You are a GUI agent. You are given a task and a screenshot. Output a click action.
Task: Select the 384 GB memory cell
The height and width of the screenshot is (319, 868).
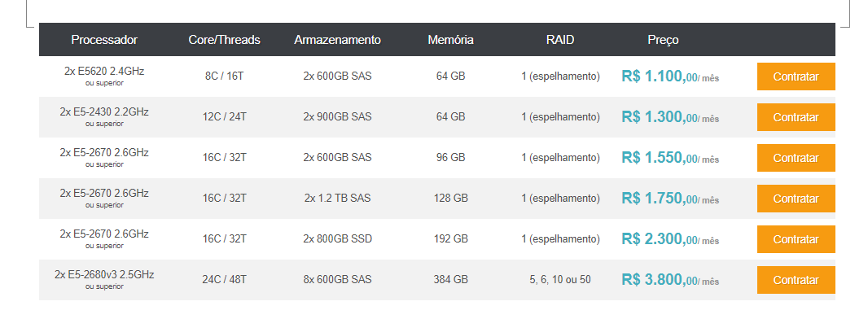click(x=450, y=280)
